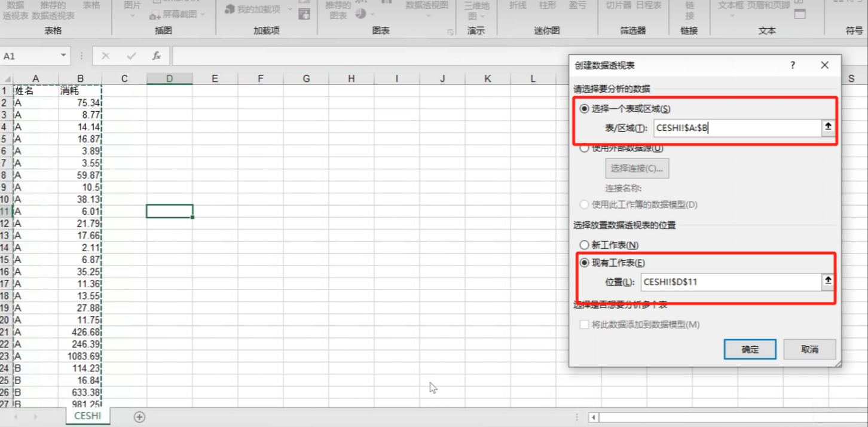
Task: Click the horizontal scrollbar left arrow
Action: point(593,417)
